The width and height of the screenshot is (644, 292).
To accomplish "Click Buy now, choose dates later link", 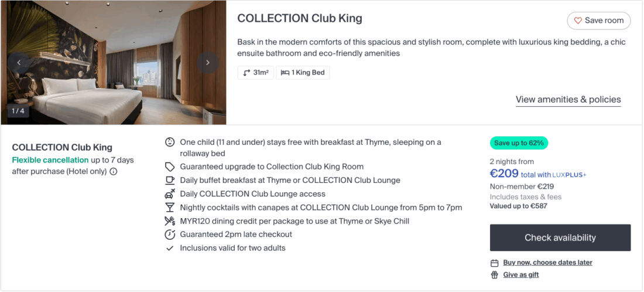I will coord(547,263).
